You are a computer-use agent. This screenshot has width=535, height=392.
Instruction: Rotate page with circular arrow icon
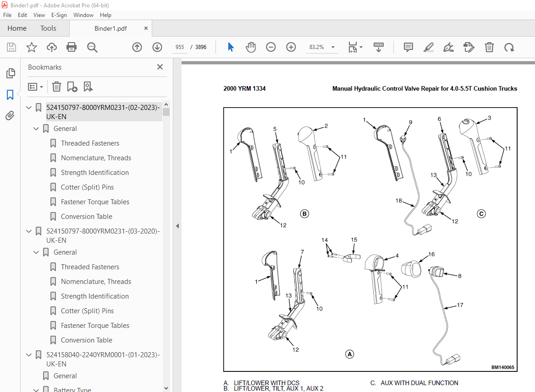[509, 47]
